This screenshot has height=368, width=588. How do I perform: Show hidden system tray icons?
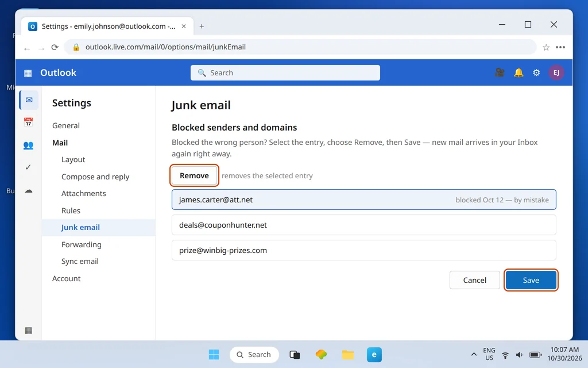pos(474,354)
